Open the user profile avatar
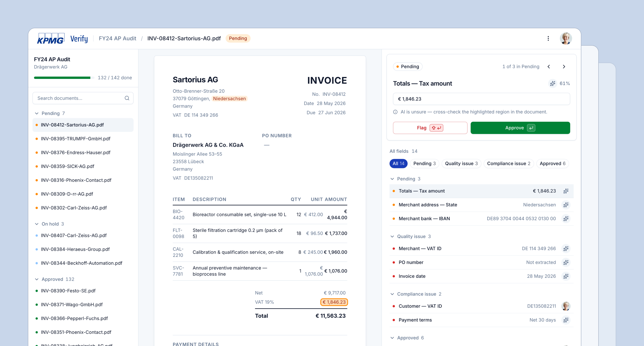The width and height of the screenshot is (644, 346). pos(566,38)
